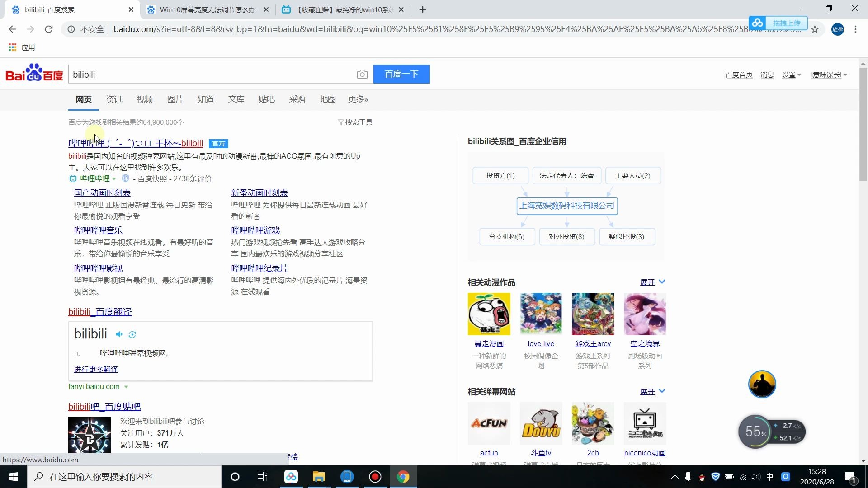
Task: Click the refresh icon in the translation card
Action: (132, 334)
